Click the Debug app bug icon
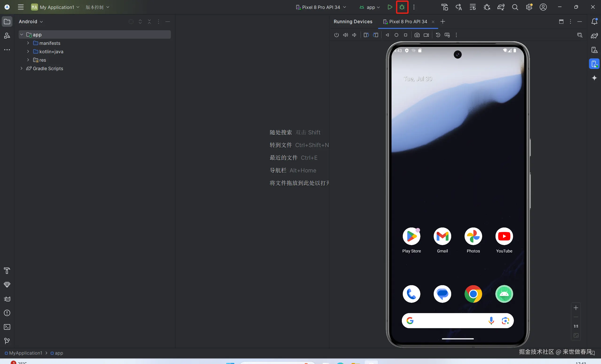The image size is (601, 364). click(x=402, y=7)
